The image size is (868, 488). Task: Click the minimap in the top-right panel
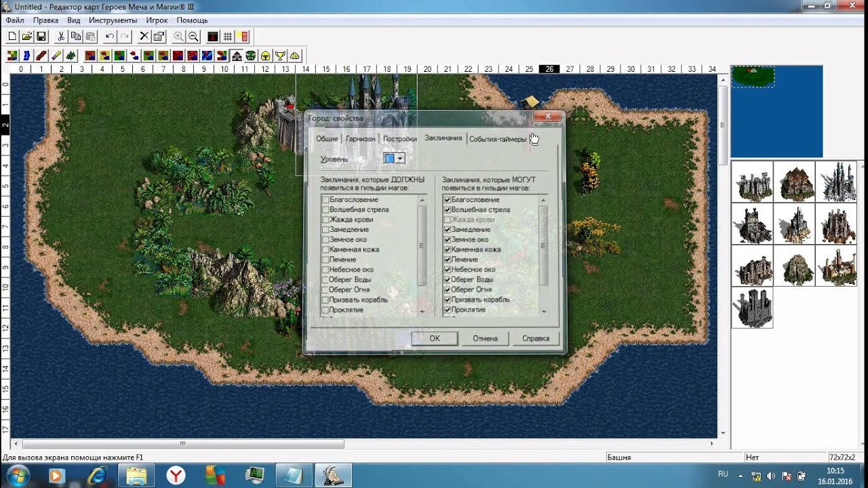(x=776, y=112)
